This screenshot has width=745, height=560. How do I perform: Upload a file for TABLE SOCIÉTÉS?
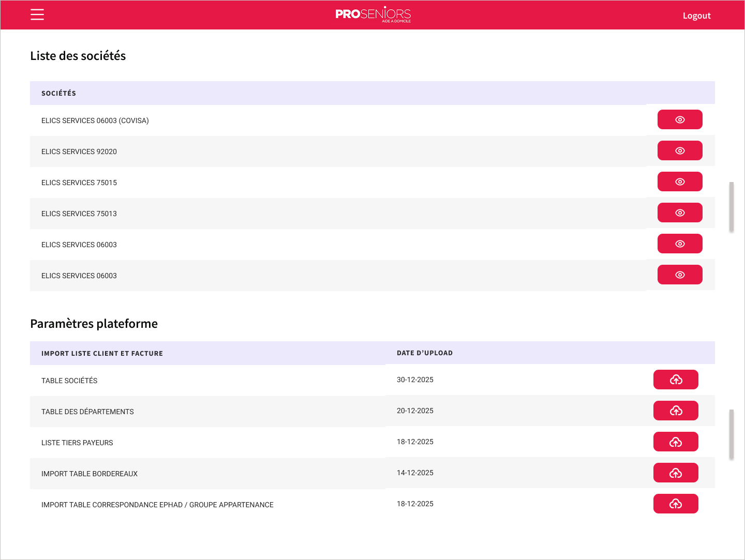tap(675, 380)
